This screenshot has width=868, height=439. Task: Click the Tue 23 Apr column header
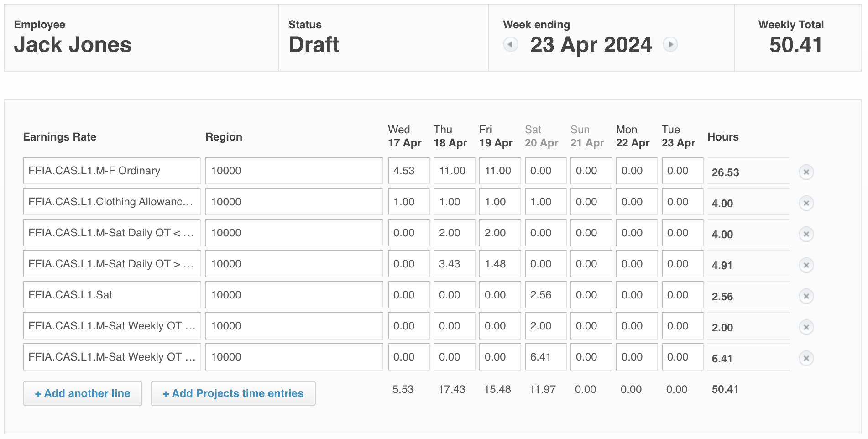tap(679, 136)
